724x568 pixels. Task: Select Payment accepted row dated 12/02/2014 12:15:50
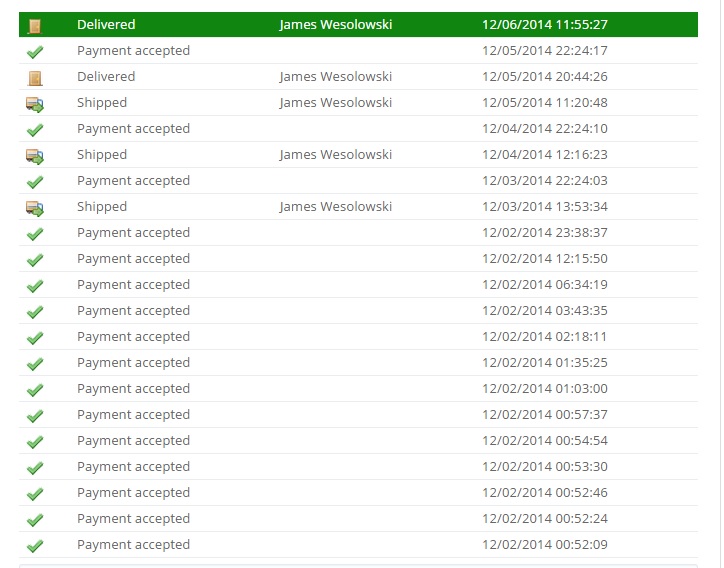pyautogui.click(x=358, y=259)
